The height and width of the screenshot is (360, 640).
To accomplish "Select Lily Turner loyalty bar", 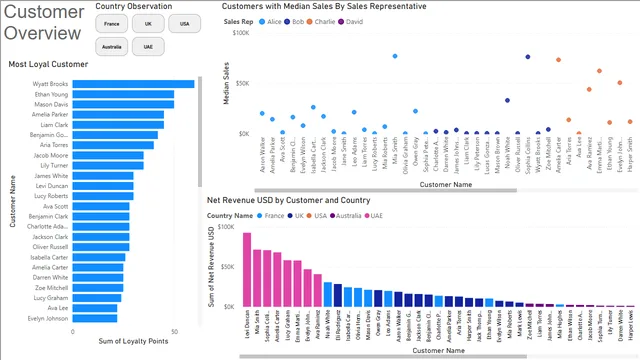I will [108, 166].
